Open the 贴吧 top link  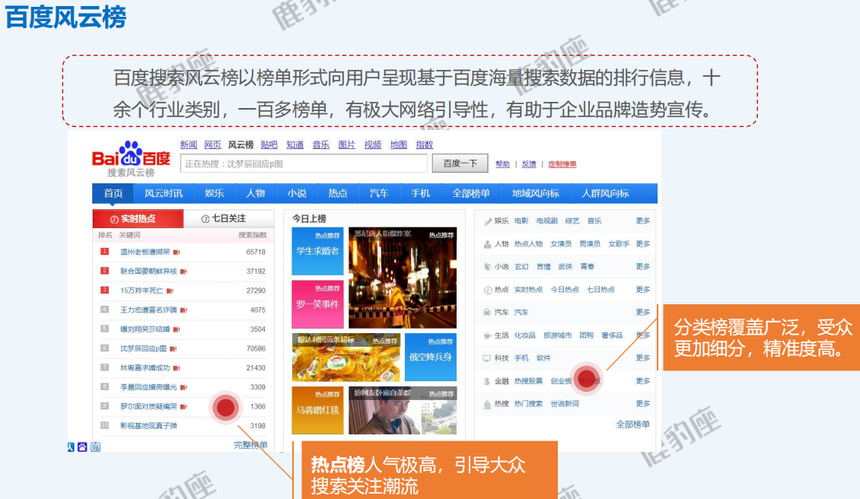coord(269,145)
